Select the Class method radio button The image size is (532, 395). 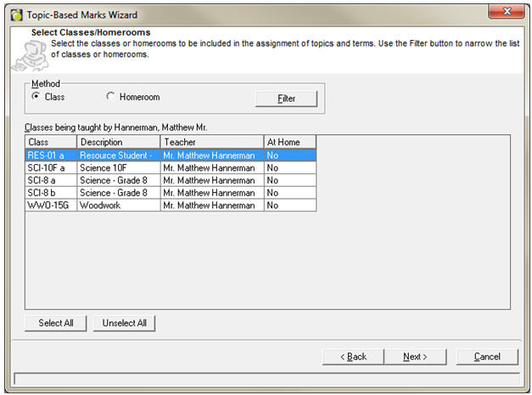click(36, 97)
